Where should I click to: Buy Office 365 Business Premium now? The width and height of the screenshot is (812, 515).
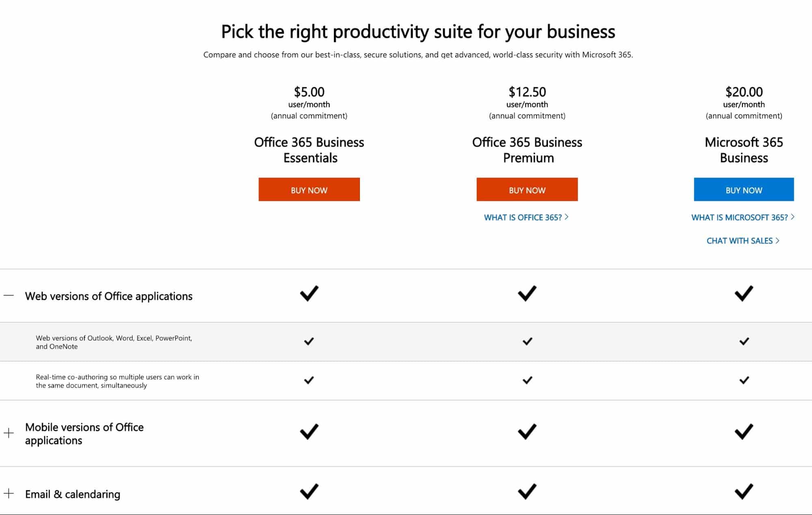pyautogui.click(x=527, y=190)
